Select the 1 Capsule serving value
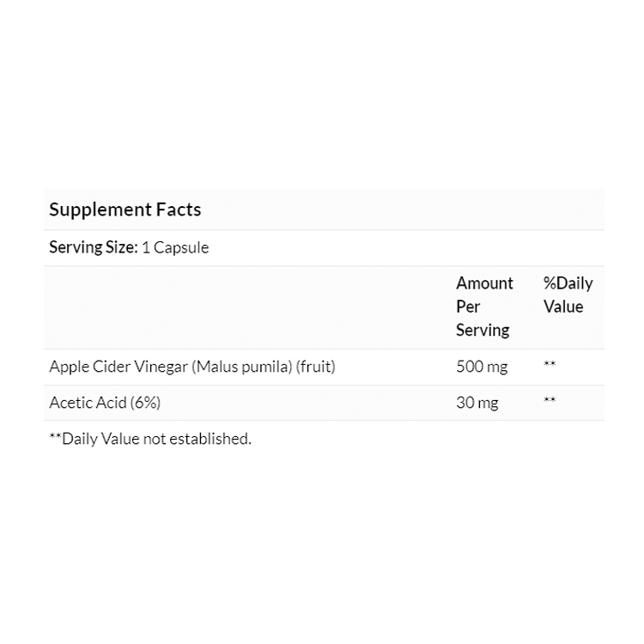Screen dimensions: 644x644 (x=175, y=248)
